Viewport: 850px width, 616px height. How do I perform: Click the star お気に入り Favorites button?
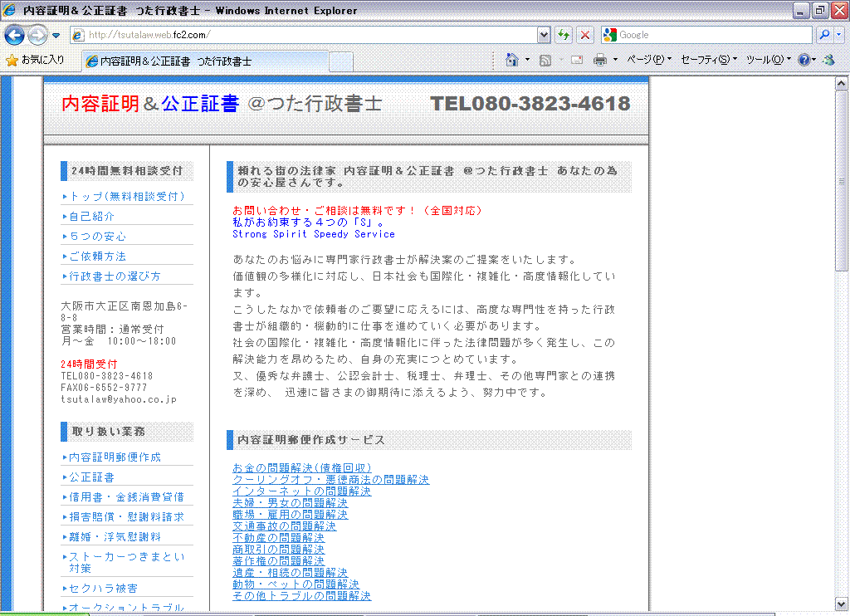(35, 60)
